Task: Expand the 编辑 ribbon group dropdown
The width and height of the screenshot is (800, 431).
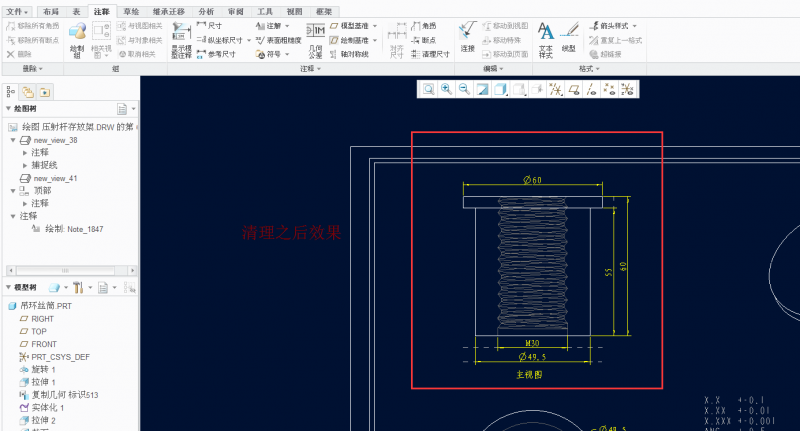Action: coord(493,68)
